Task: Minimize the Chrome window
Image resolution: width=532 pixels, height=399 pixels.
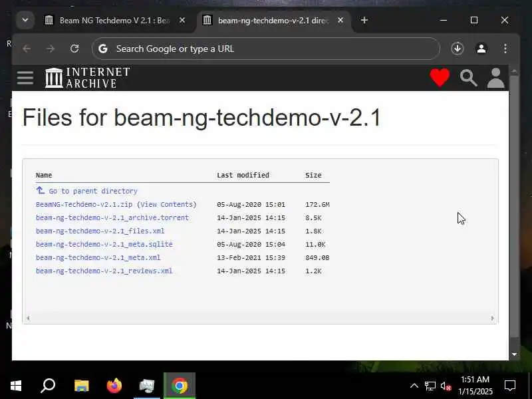Action: tap(444, 21)
